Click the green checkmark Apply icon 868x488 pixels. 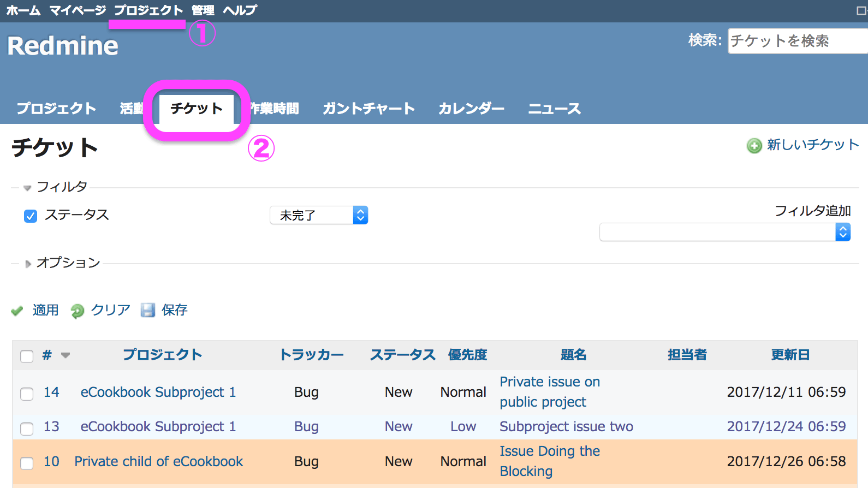(x=17, y=311)
